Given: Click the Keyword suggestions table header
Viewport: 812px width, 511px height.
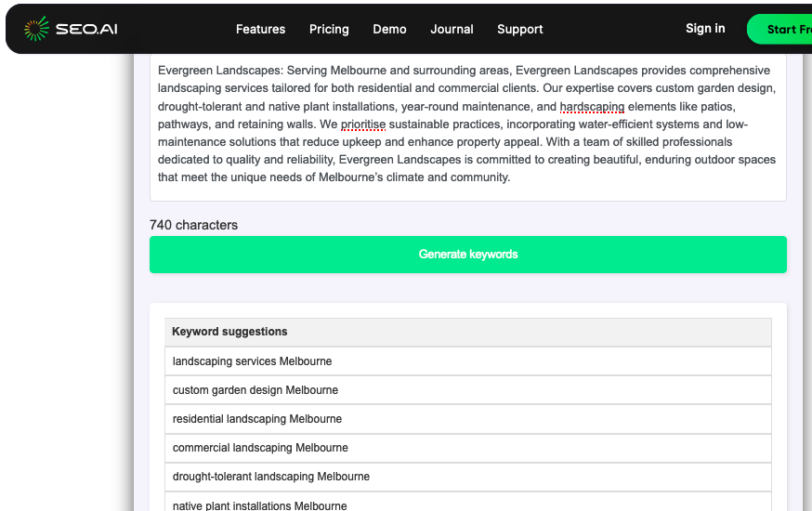Looking at the screenshot, I should tap(467, 332).
